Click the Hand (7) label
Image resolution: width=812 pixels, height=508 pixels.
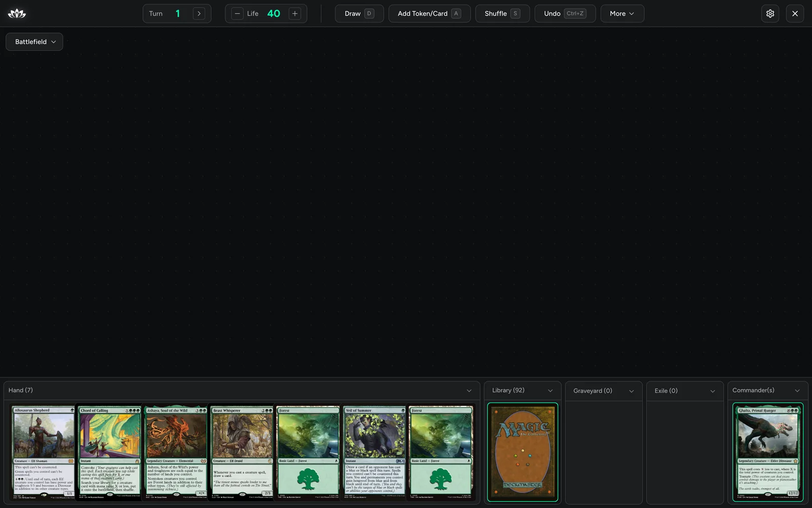tap(21, 390)
